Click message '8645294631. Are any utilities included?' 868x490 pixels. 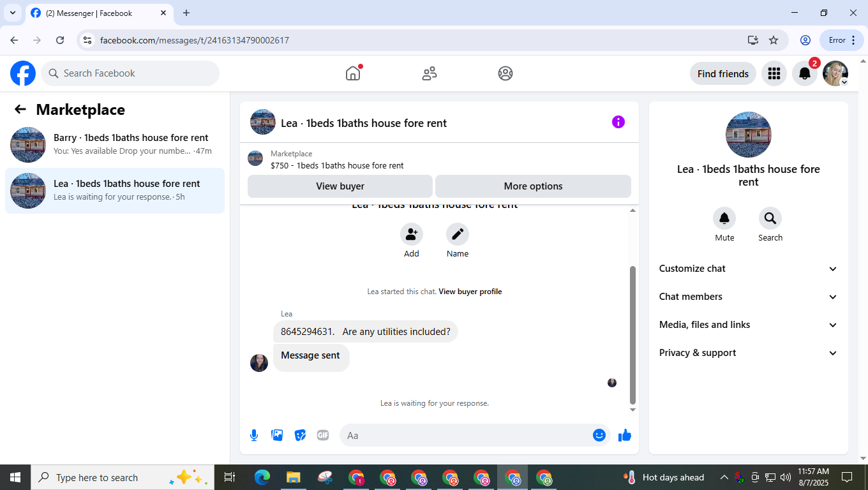point(366,332)
